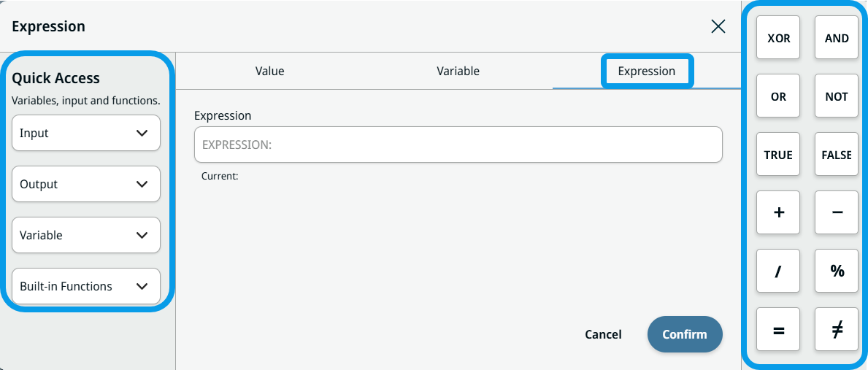Insert the OR operator
Image resolution: width=868 pixels, height=370 pixels.
coord(778,96)
